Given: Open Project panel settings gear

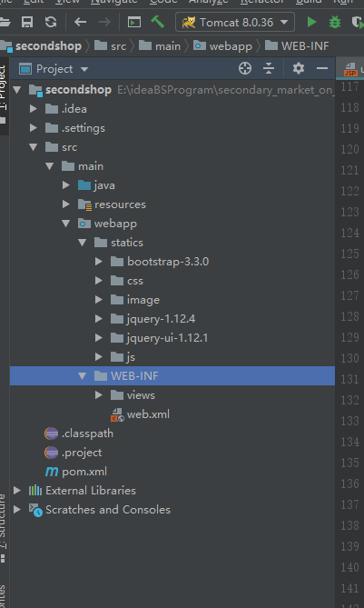Looking at the screenshot, I should point(298,69).
